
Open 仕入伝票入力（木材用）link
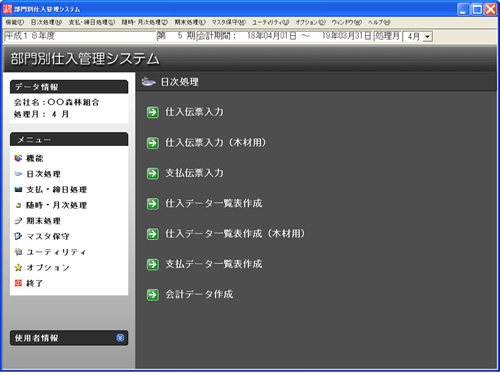point(216,143)
